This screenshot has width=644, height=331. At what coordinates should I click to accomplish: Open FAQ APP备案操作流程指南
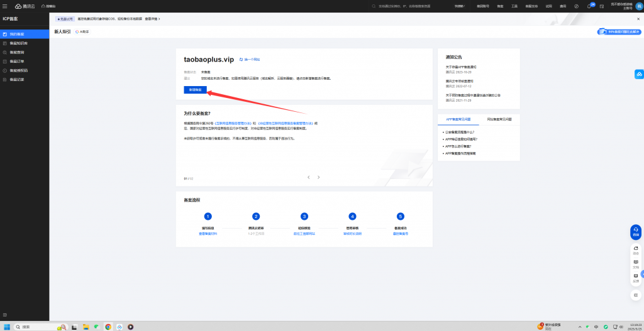click(x=460, y=153)
